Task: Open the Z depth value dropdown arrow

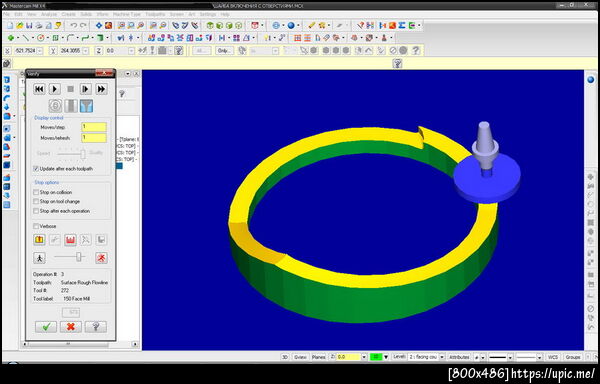Action: tap(131, 50)
